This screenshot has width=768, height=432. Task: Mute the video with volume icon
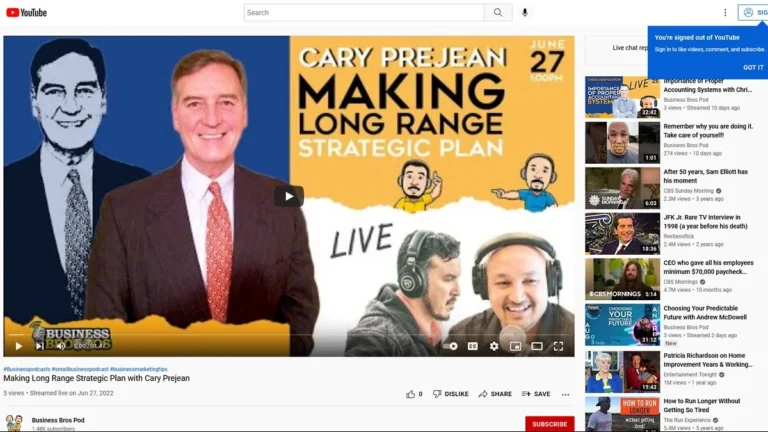pos(61,346)
